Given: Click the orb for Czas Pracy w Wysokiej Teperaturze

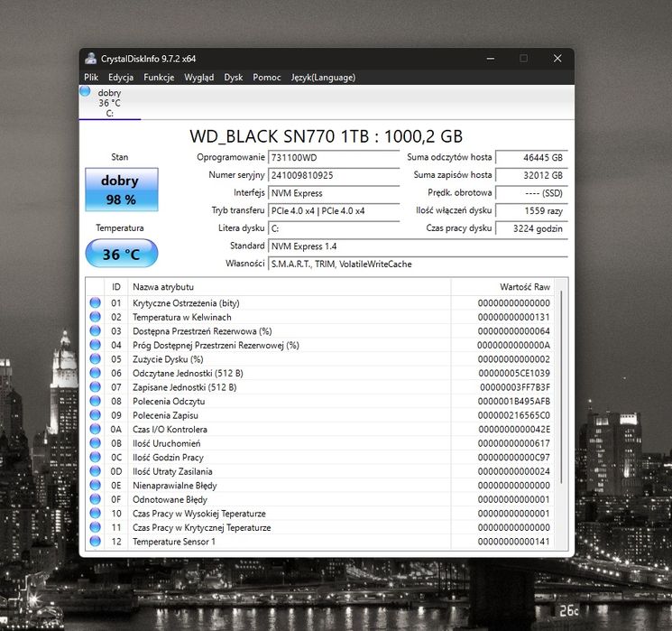Looking at the screenshot, I should 95,513.
